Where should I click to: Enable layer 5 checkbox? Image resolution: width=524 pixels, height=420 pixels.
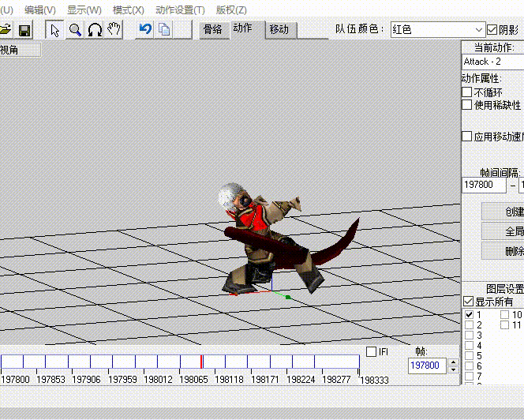[470, 355]
